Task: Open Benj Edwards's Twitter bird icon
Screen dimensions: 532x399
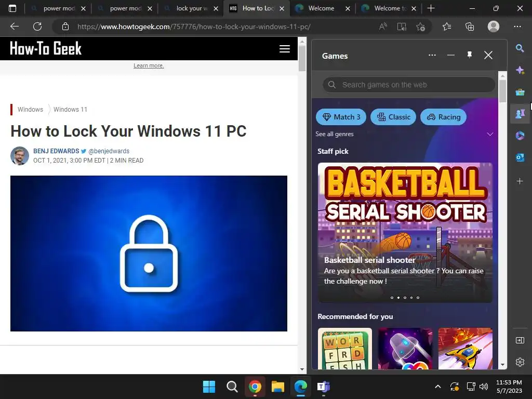Action: [84, 151]
